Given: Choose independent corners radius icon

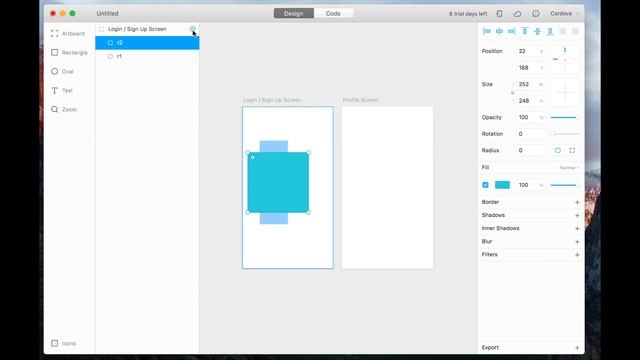Looking at the screenshot, I should (572, 150).
